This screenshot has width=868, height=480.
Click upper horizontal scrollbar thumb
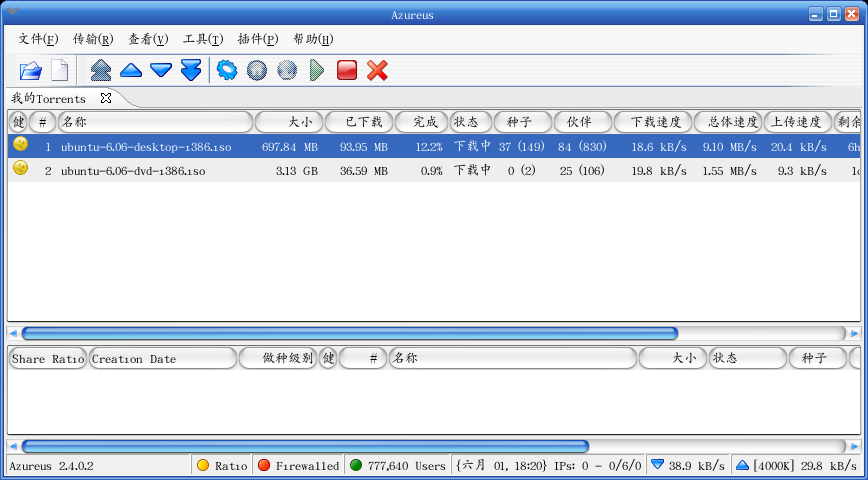(x=350, y=333)
